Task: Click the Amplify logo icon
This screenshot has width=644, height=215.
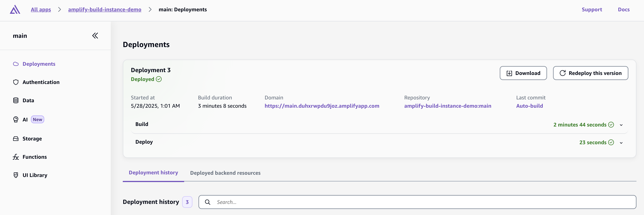Action: [15, 9]
